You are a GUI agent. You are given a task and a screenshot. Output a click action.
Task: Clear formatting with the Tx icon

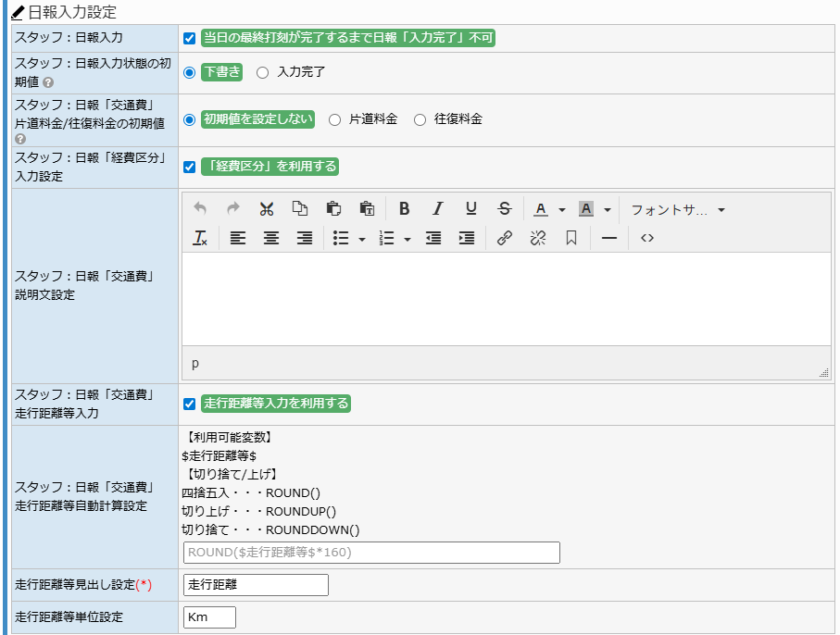(x=200, y=238)
